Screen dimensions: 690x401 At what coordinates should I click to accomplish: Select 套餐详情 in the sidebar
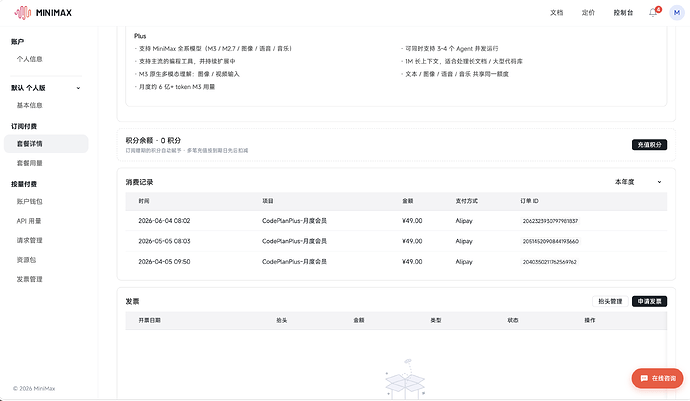coord(46,144)
